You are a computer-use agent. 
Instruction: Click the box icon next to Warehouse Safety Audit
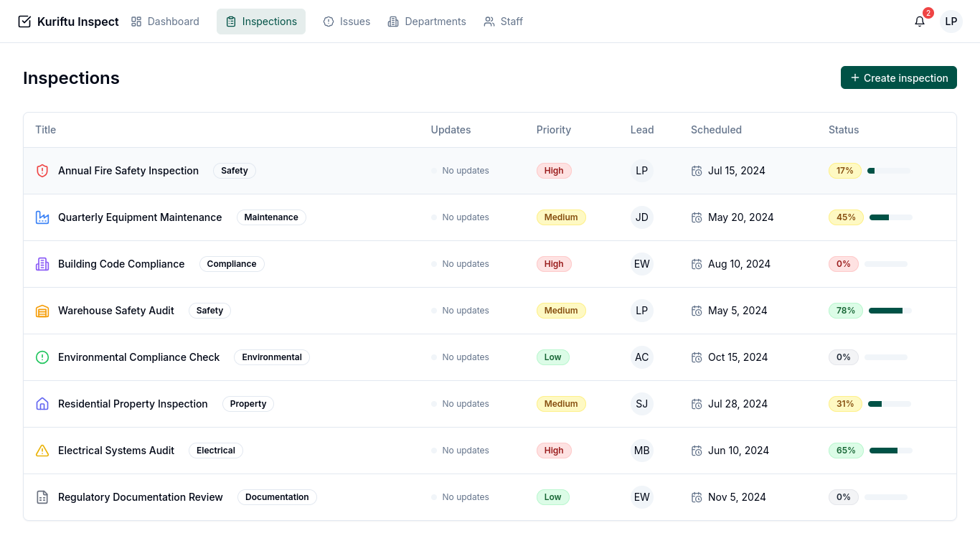click(42, 310)
